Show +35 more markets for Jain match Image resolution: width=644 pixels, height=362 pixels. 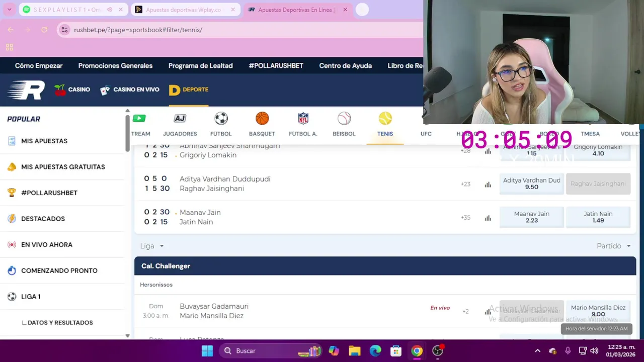(x=465, y=218)
